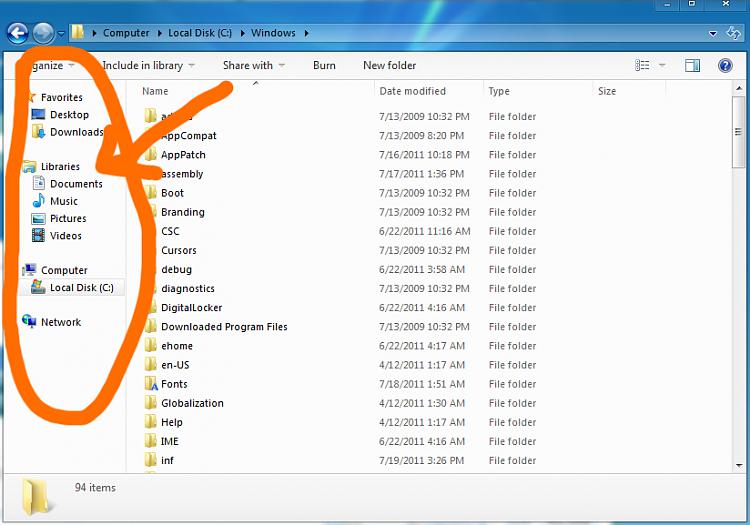750x525 pixels.
Task: Open the Videos library
Action: pos(66,236)
